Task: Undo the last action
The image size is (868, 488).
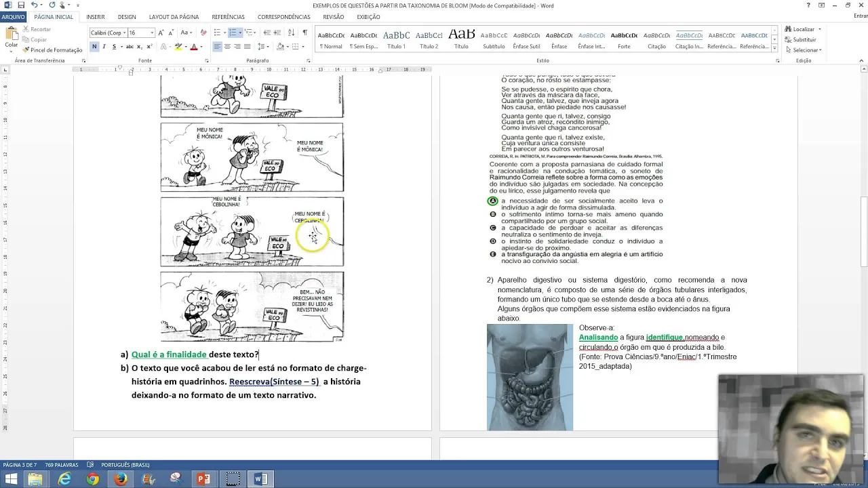Action: coord(34,5)
